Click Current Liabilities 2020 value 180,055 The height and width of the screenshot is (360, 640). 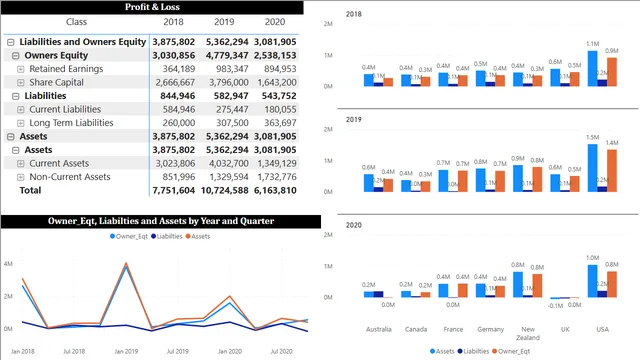click(x=280, y=109)
